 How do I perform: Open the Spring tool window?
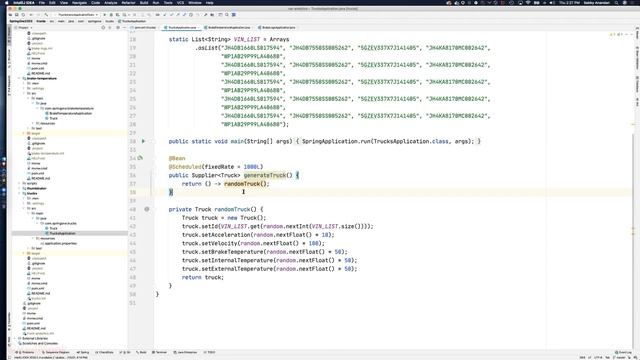83,352
